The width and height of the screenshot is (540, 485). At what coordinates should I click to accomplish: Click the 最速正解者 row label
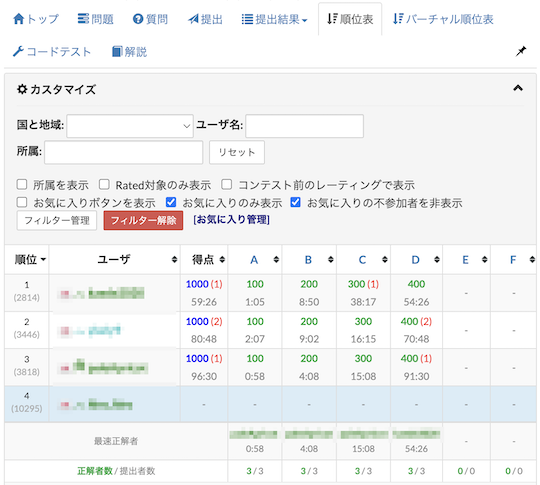116,441
